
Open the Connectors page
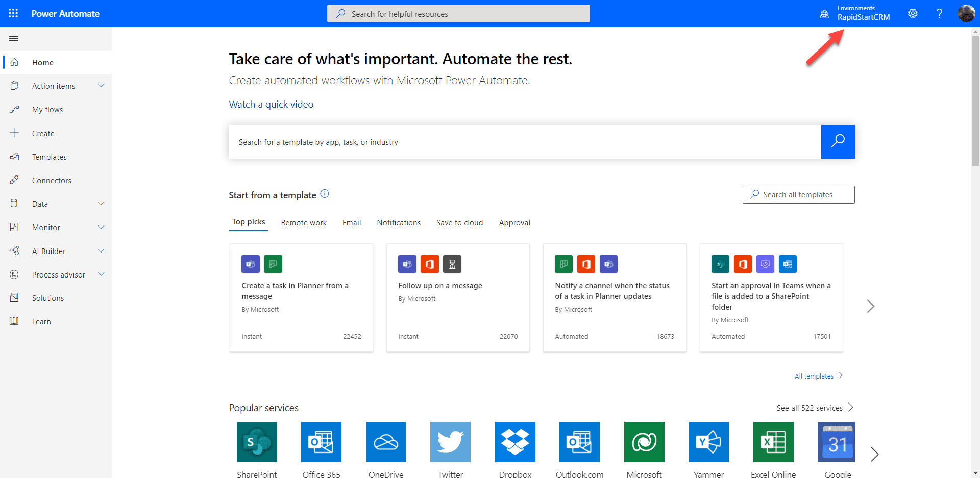(x=52, y=180)
